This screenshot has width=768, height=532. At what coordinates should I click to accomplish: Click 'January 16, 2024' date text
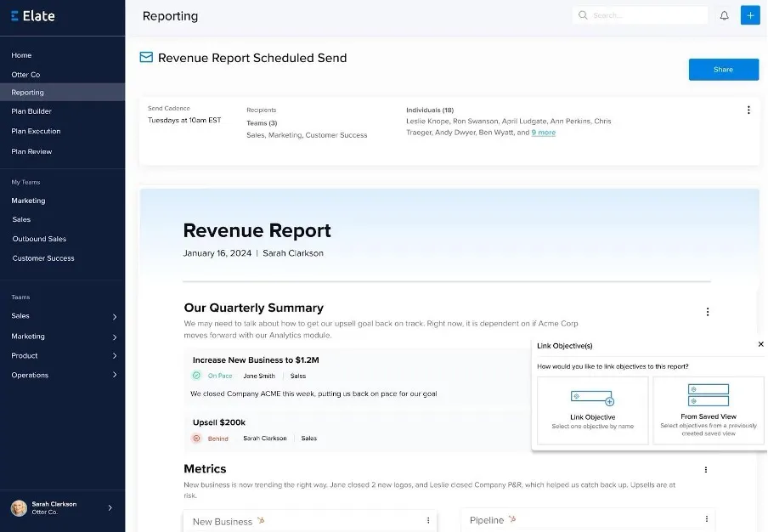coord(217,253)
